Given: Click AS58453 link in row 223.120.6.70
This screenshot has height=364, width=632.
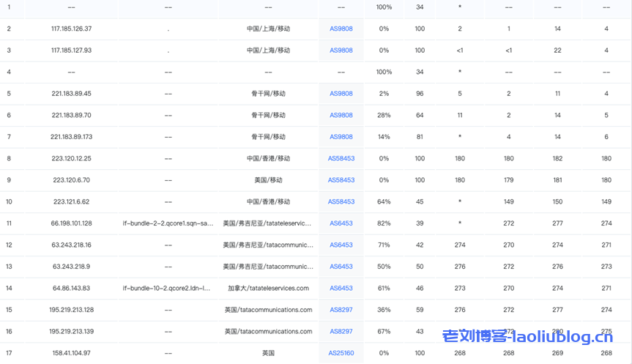Looking at the screenshot, I should (341, 180).
